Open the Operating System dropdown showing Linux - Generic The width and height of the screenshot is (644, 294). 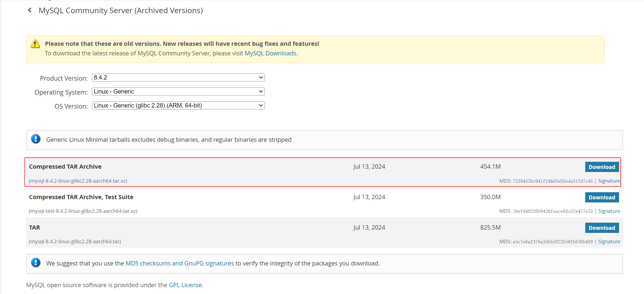click(x=178, y=92)
